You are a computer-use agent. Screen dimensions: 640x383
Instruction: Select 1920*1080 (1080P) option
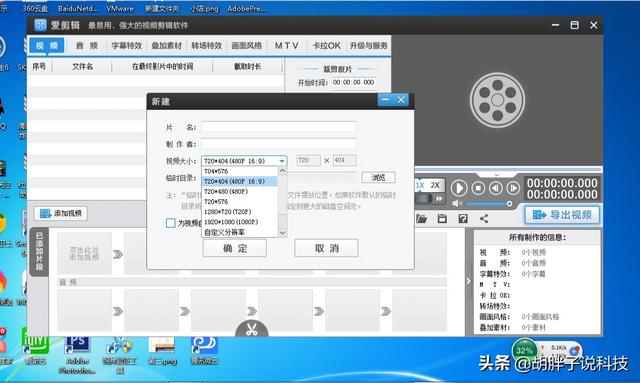240,222
